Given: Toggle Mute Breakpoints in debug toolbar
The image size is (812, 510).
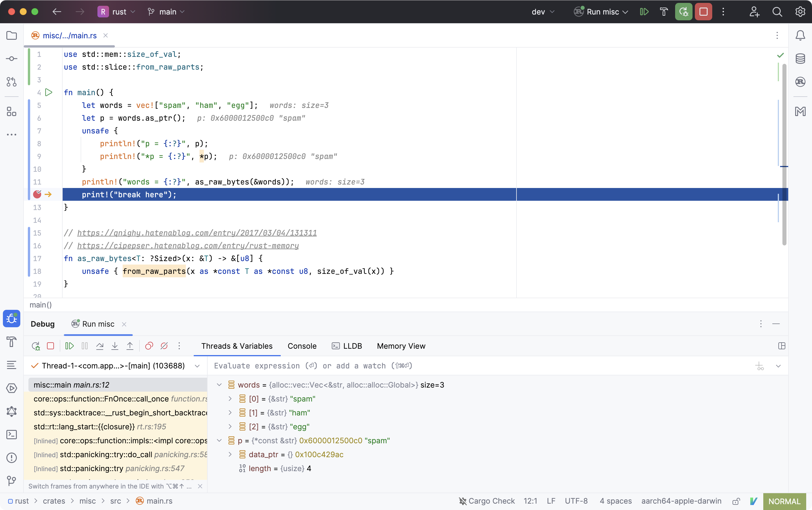Looking at the screenshot, I should click(164, 346).
